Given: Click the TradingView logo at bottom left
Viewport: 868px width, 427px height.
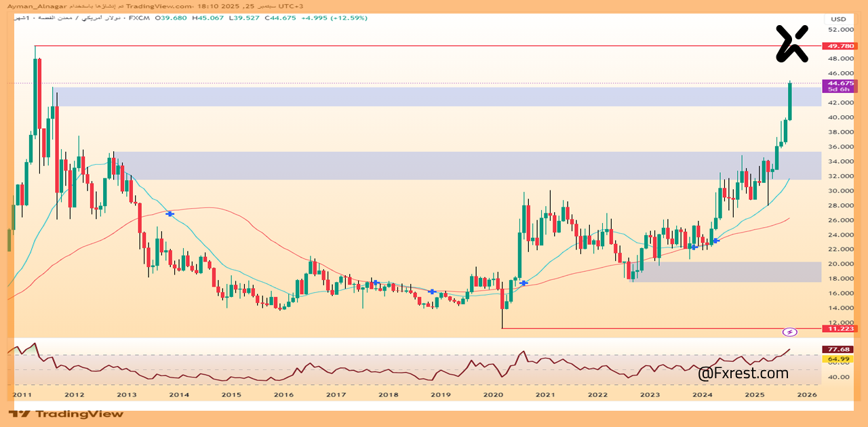Looking at the screenshot, I should pos(66,413).
